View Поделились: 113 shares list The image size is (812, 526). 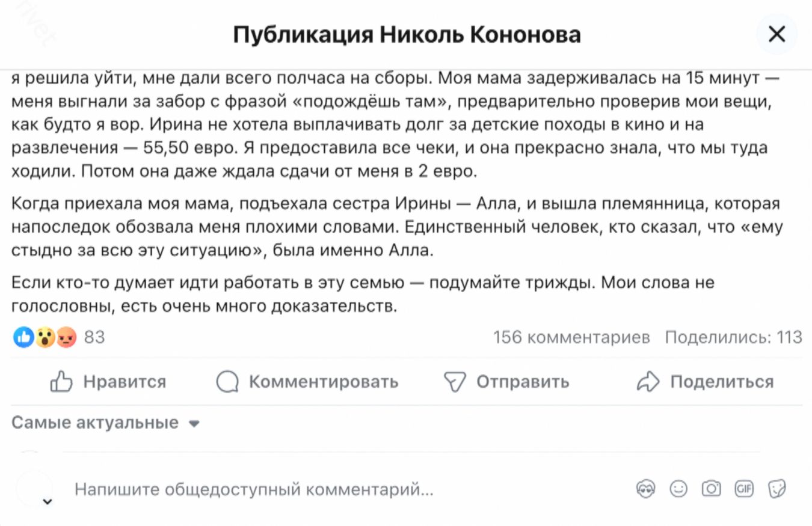(x=733, y=337)
